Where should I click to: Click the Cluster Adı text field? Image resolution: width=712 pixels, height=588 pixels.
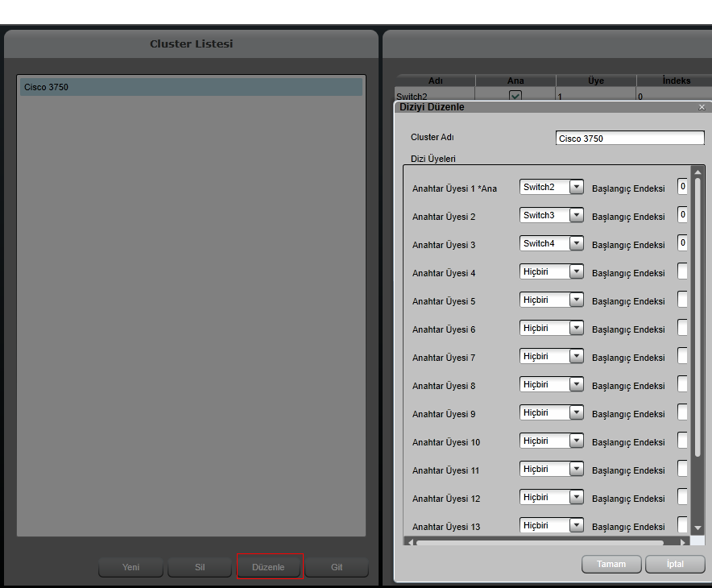(630, 138)
